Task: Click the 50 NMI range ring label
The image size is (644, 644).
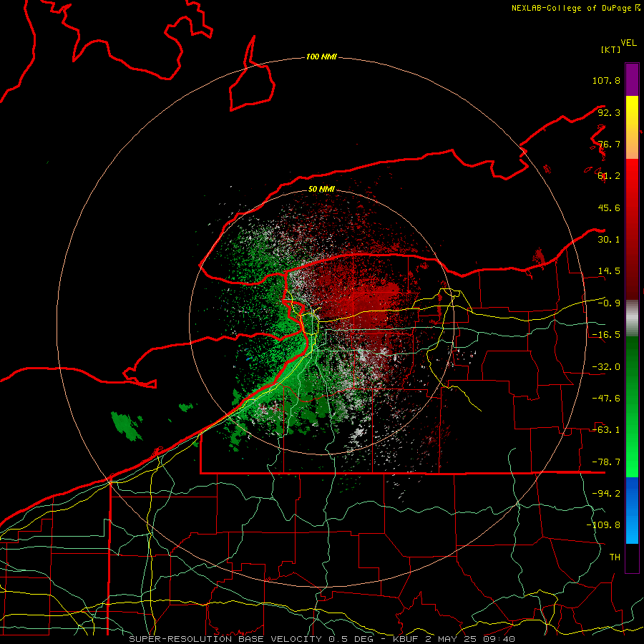Action: coord(321,190)
